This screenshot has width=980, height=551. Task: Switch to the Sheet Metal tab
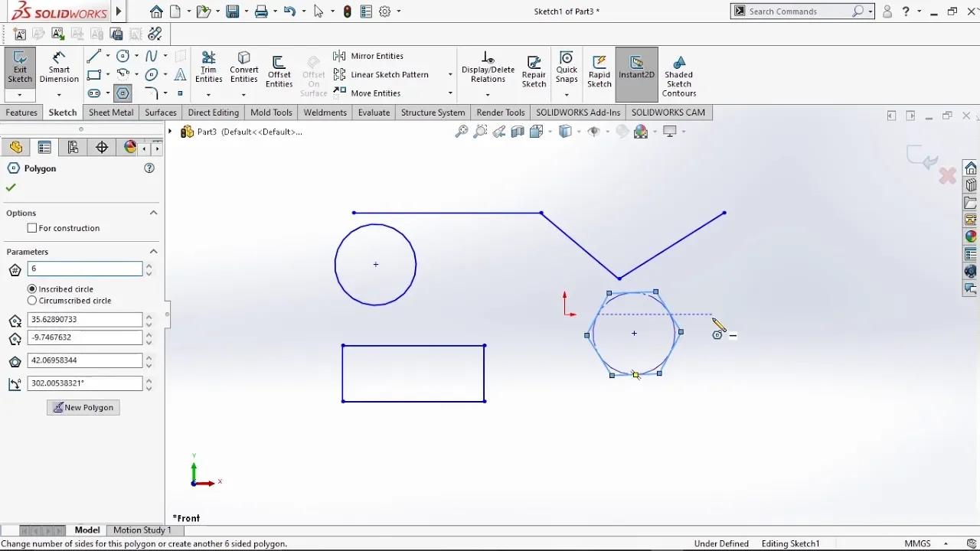[x=111, y=112]
